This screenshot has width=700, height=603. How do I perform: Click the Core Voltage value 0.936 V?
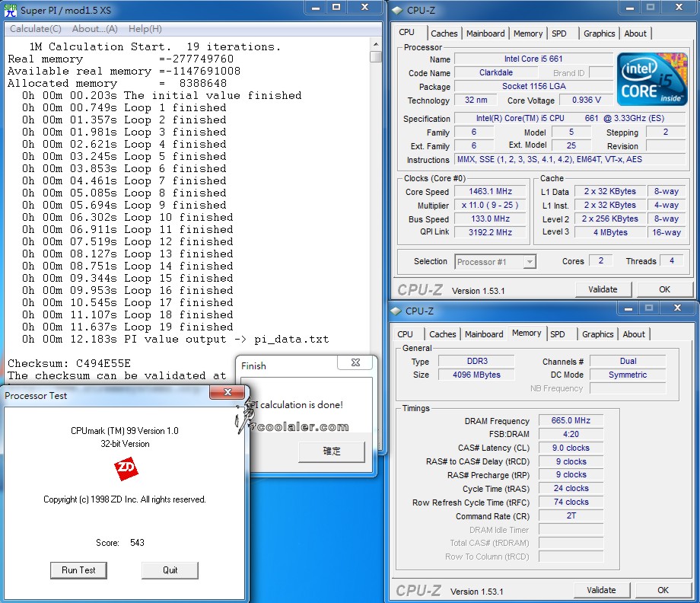coord(587,100)
